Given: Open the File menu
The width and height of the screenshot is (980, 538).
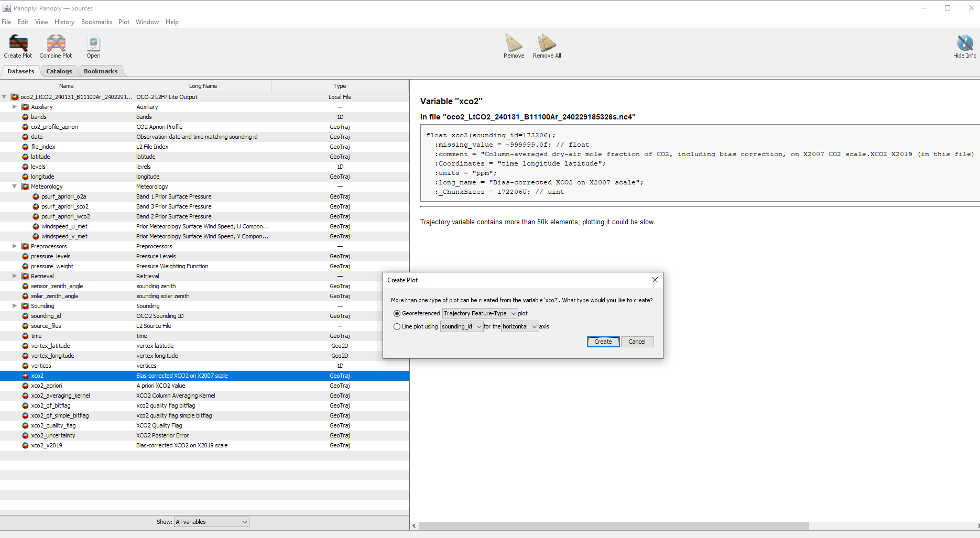Looking at the screenshot, I should pyautogui.click(x=6, y=22).
